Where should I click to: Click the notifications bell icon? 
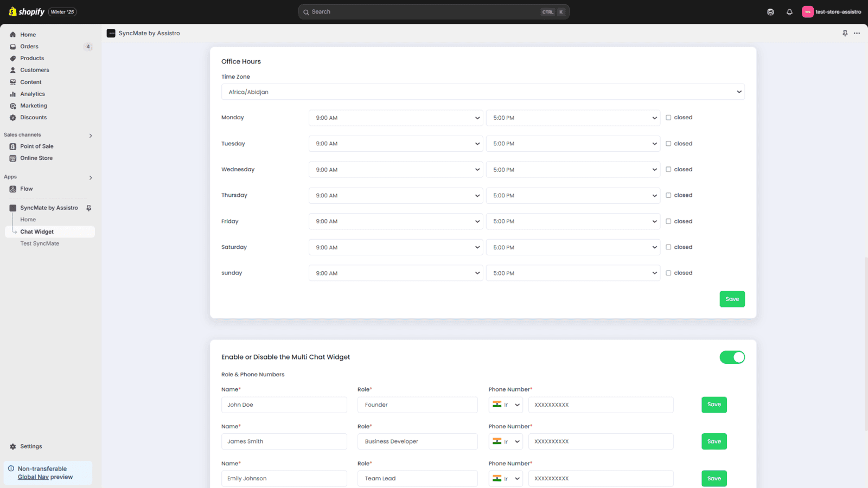[x=789, y=12]
